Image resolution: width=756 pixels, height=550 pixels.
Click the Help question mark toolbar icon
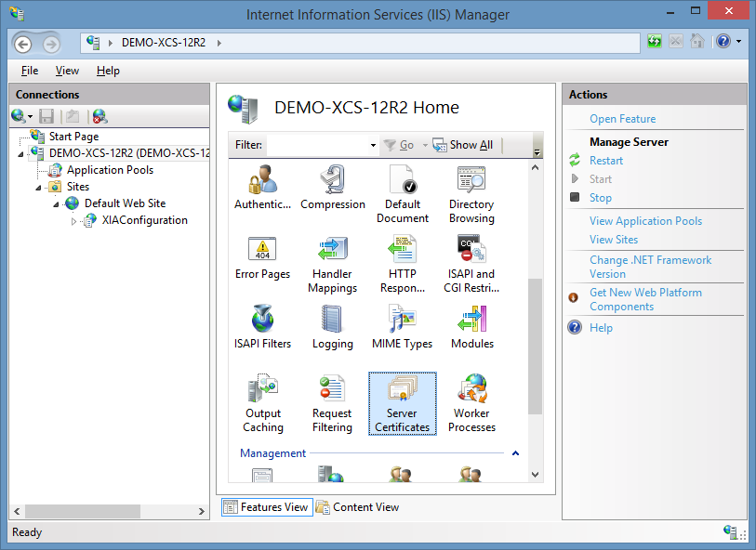[723, 42]
